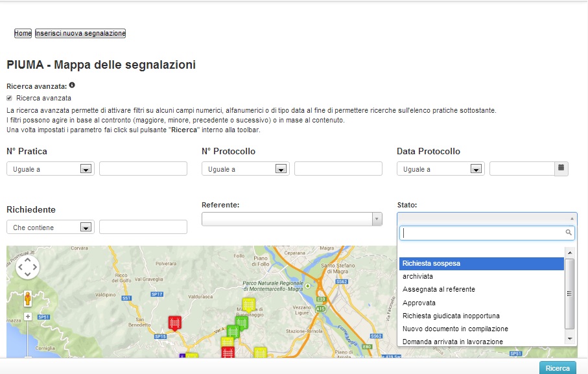Click the Ricerca button
Image resolution: width=588 pixels, height=374 pixels.
[558, 368]
